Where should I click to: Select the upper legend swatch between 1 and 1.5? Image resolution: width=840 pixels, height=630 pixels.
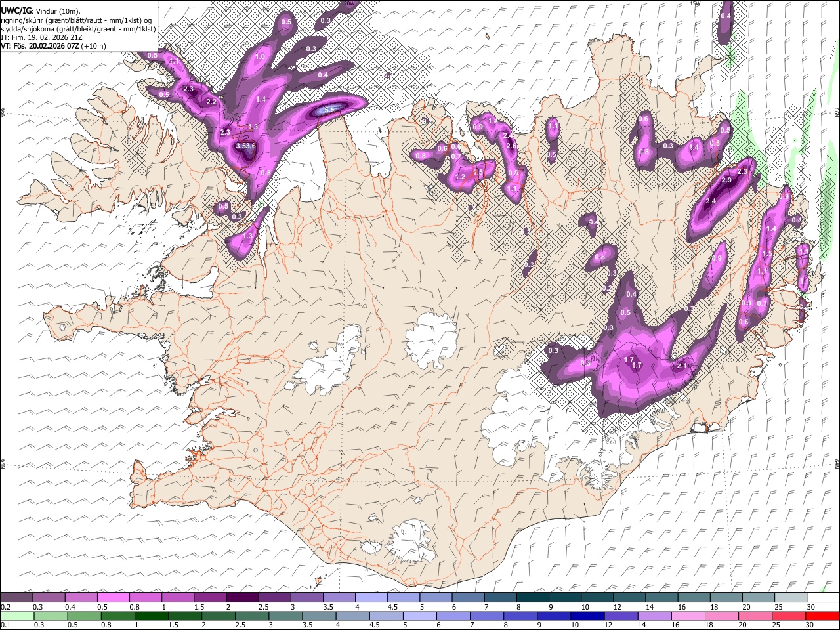click(x=177, y=598)
